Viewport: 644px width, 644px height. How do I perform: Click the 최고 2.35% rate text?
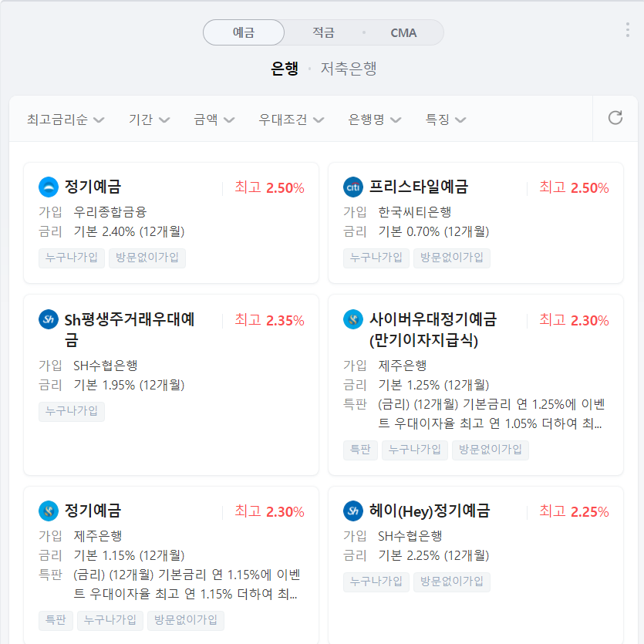(x=269, y=320)
